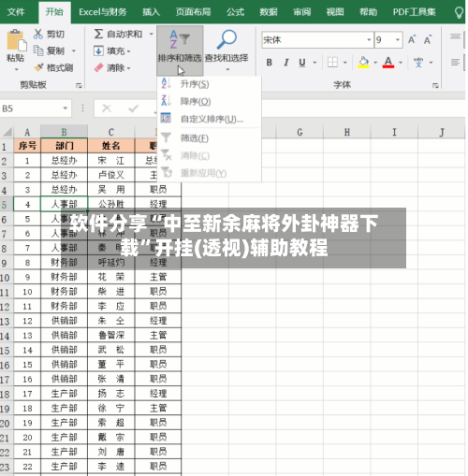The image size is (468, 476).
Task: Expand the borders dropdown arrow
Action: (x=345, y=63)
